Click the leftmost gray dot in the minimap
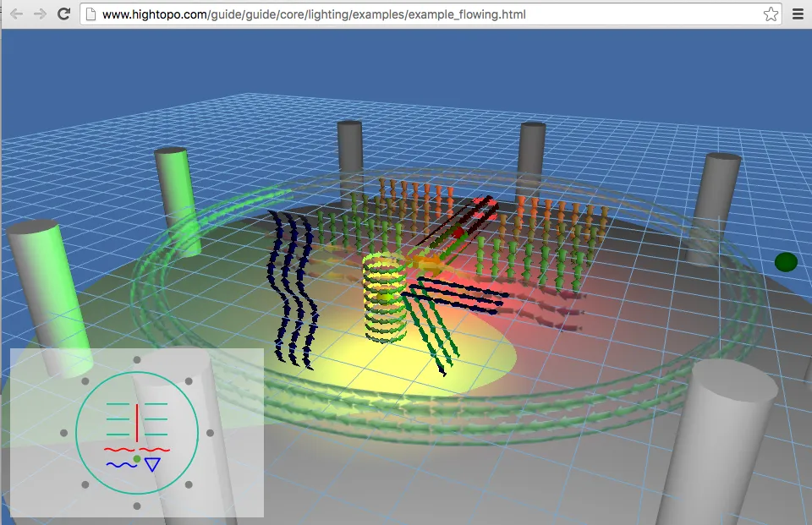812x525 pixels. pyautogui.click(x=63, y=433)
